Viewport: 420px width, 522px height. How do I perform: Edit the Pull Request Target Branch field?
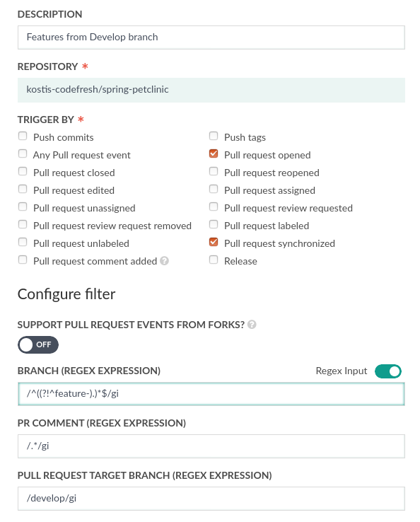click(211, 499)
